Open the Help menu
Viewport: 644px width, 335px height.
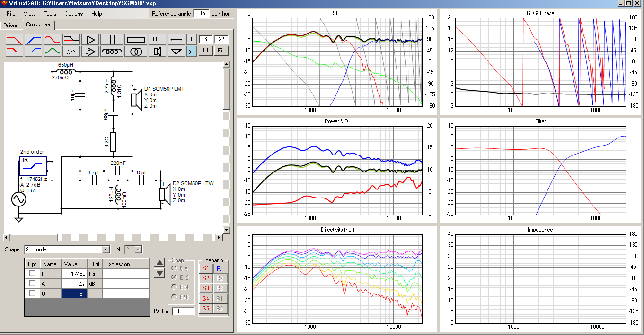point(97,14)
